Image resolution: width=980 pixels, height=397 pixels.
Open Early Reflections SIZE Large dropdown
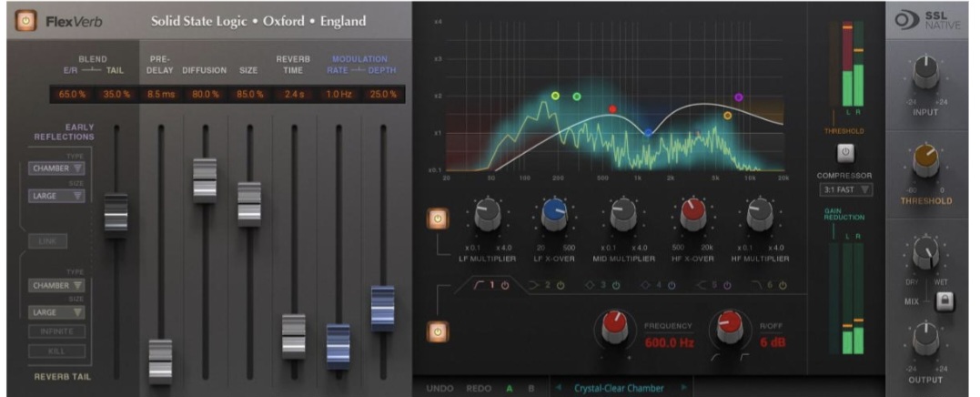pos(56,196)
